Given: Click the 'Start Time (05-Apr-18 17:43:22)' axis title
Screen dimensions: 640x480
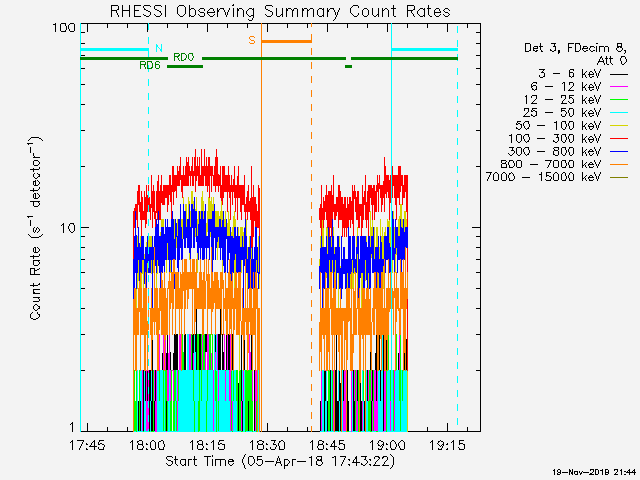Looking at the screenshot, I should [280, 461].
